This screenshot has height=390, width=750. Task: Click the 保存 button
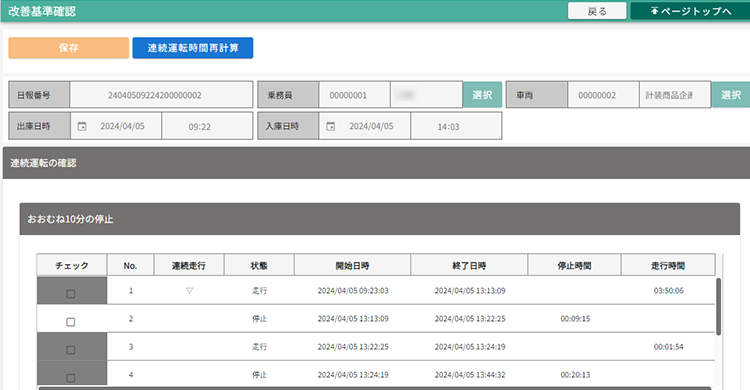(x=68, y=48)
